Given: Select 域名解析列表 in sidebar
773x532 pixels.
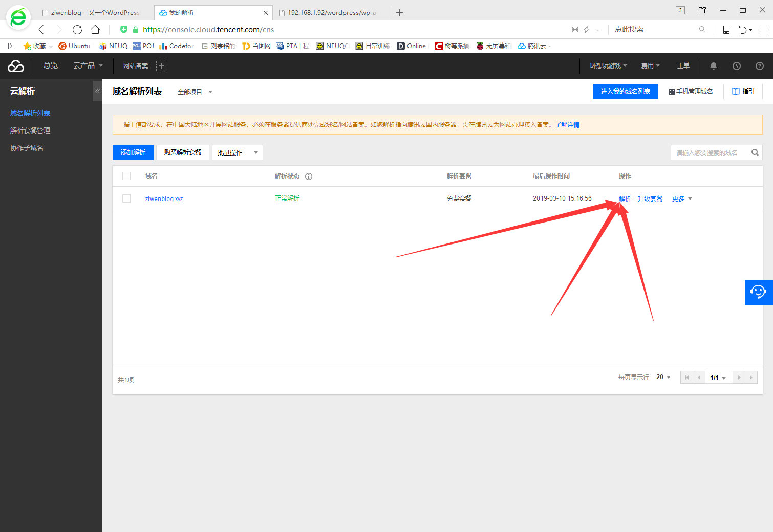Looking at the screenshot, I should click(30, 113).
